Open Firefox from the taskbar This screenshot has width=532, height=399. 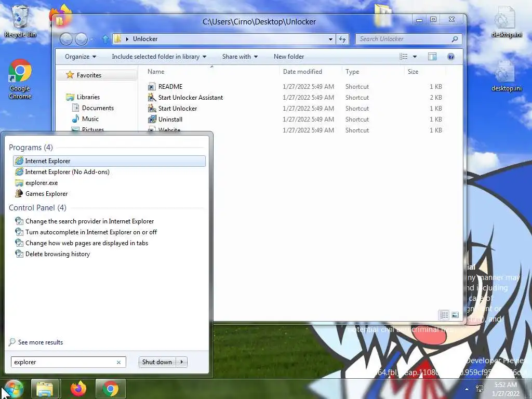pos(78,389)
